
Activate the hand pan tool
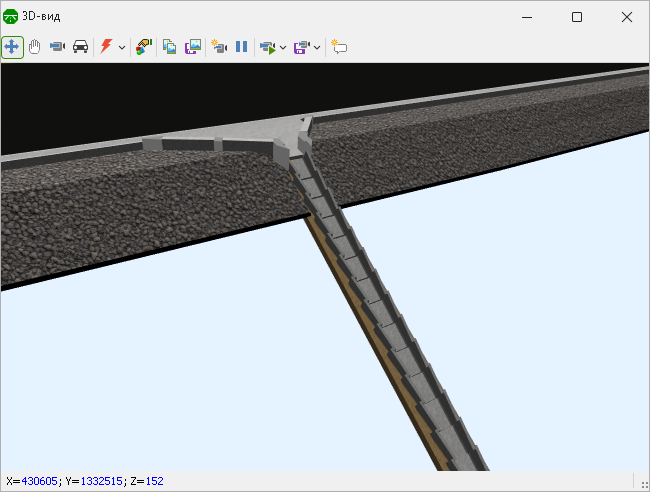tap(35, 47)
